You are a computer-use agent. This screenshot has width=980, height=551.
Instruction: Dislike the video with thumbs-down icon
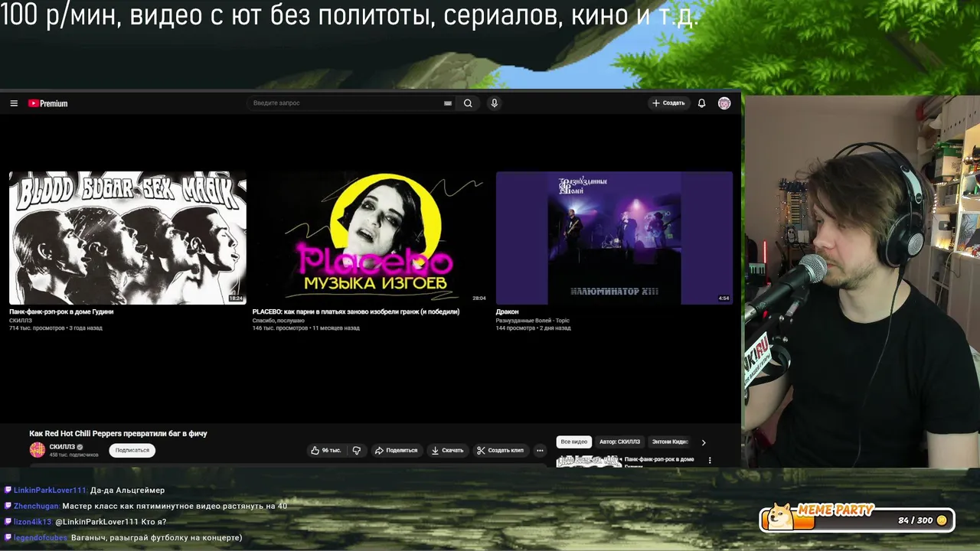point(357,451)
